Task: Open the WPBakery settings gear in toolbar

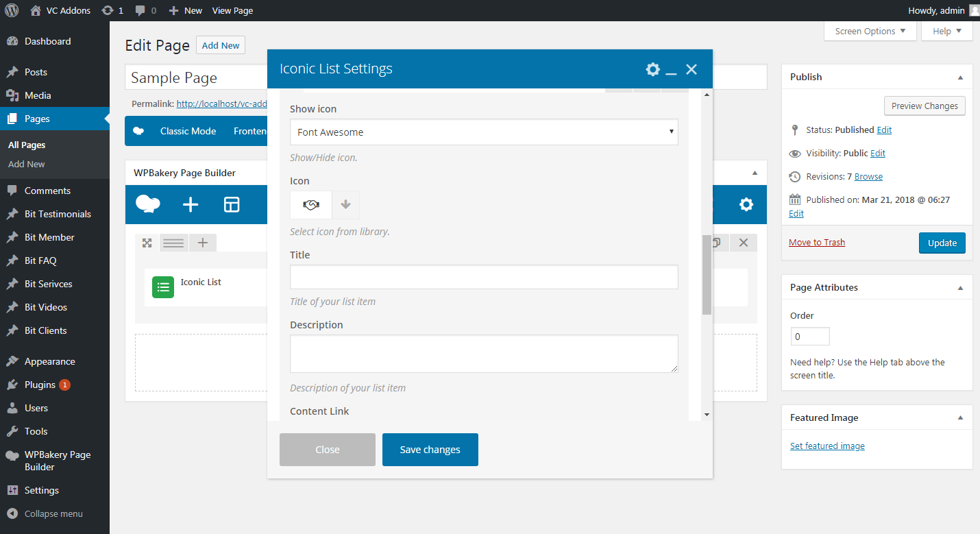Action: [746, 204]
